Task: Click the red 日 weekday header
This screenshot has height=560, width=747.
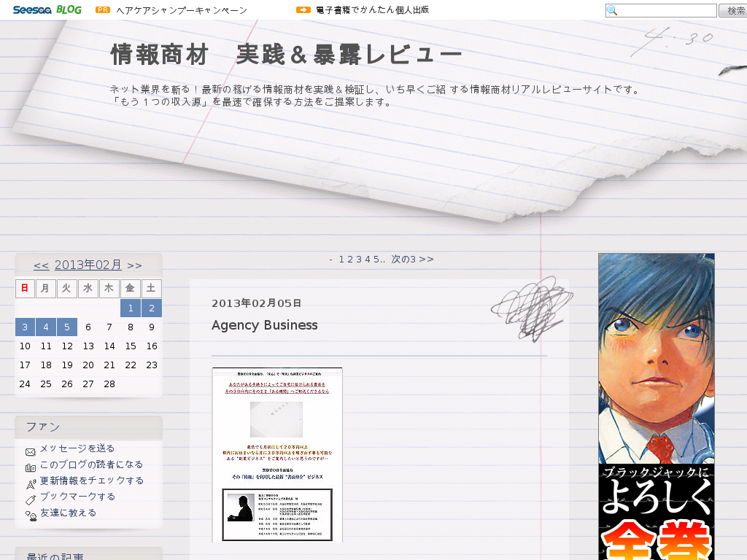Action: click(25, 288)
